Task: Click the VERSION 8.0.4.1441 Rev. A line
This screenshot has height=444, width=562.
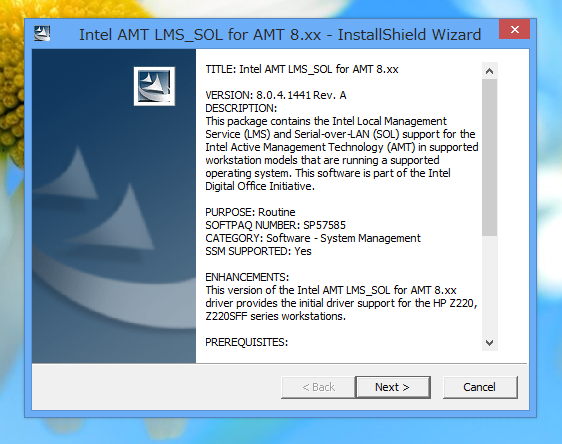Action: (276, 95)
